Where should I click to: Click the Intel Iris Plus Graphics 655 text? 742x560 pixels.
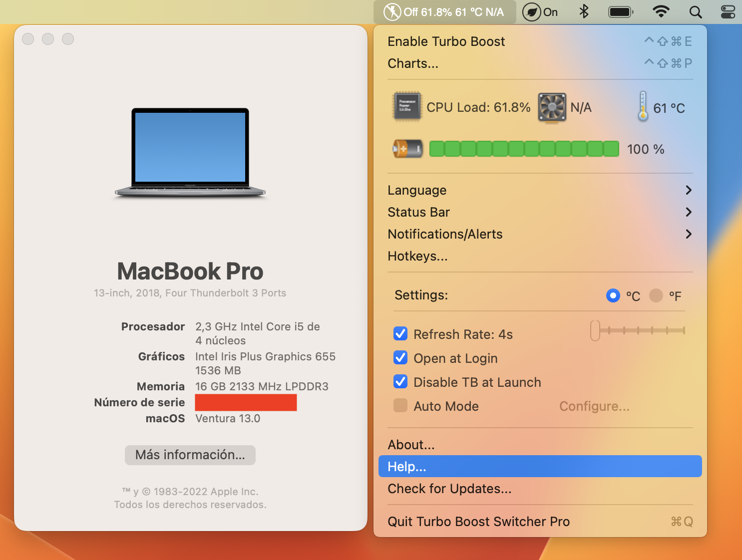tap(265, 356)
